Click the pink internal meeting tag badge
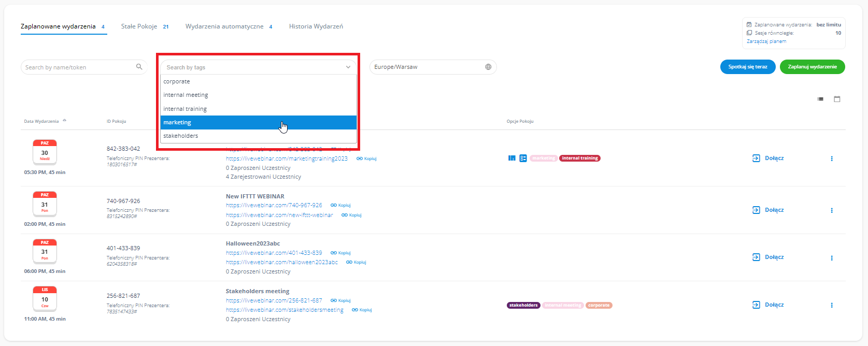 point(563,305)
